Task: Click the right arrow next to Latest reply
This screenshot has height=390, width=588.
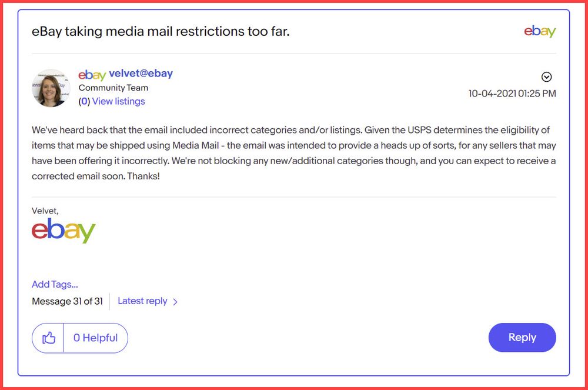Action: coord(175,301)
